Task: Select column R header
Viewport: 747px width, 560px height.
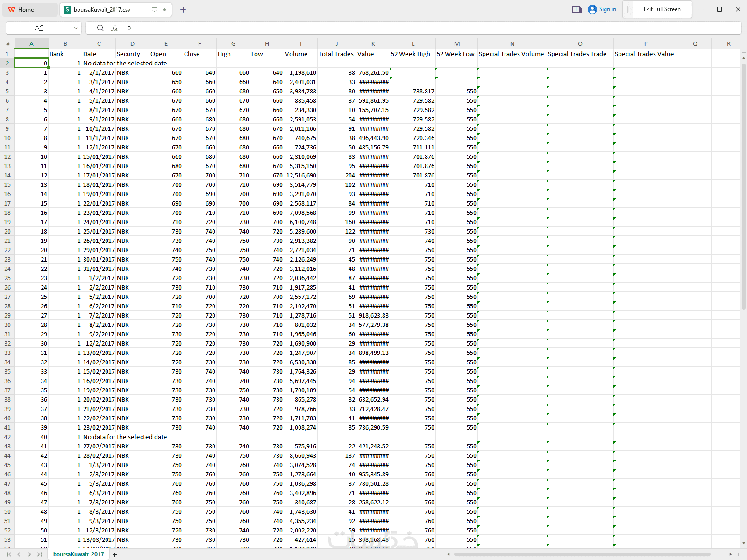Action: click(x=728, y=43)
